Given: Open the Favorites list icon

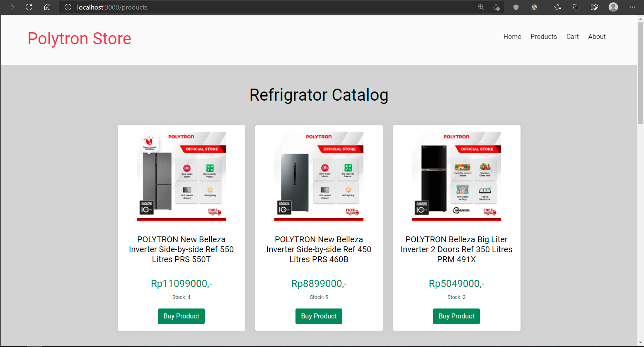Looking at the screenshot, I should [x=558, y=7].
